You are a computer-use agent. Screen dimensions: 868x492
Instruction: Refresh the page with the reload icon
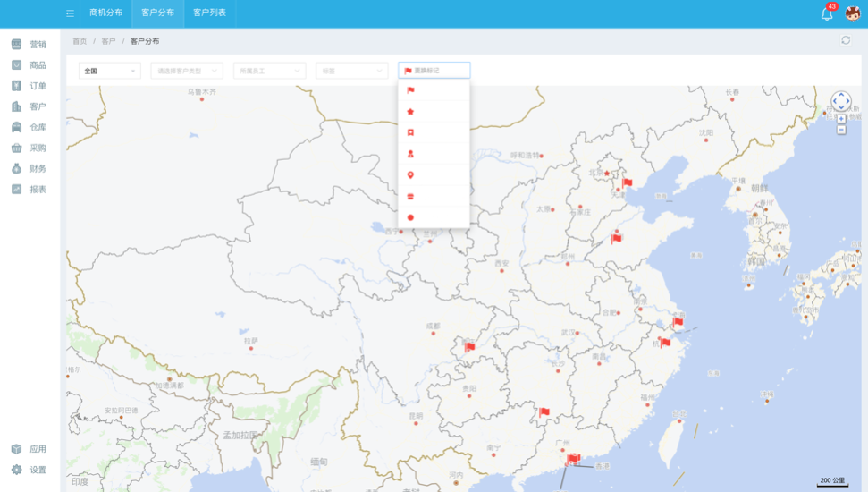tap(846, 40)
